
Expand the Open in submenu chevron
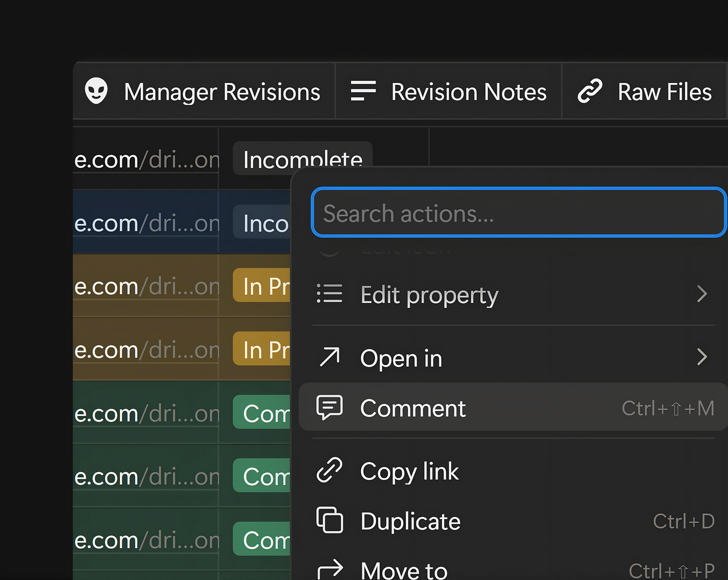pyautogui.click(x=702, y=357)
